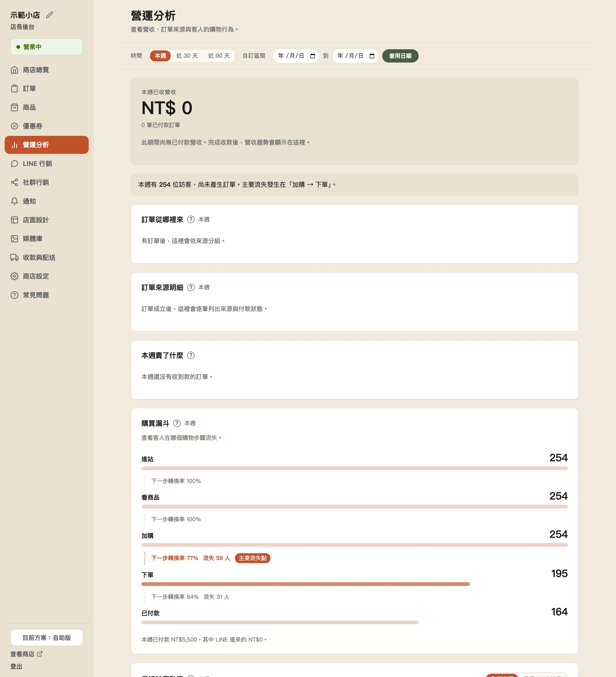This screenshot has width=616, height=677.
Task: Click the start date input field
Action: 296,56
